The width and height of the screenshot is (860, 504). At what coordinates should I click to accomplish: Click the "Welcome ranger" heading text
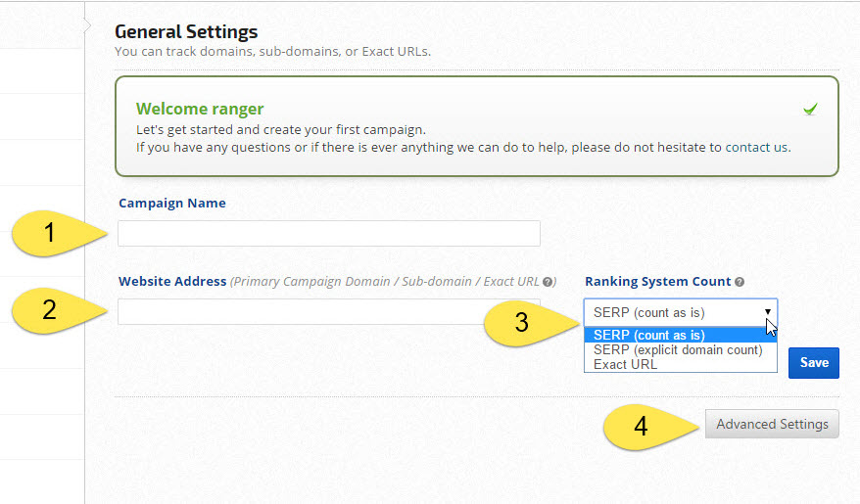click(x=200, y=109)
